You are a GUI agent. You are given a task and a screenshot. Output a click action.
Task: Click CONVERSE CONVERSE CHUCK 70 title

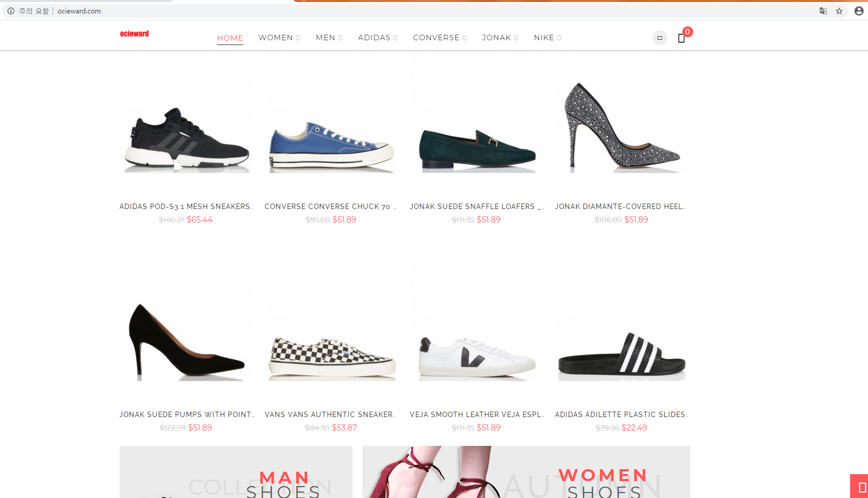pos(330,207)
